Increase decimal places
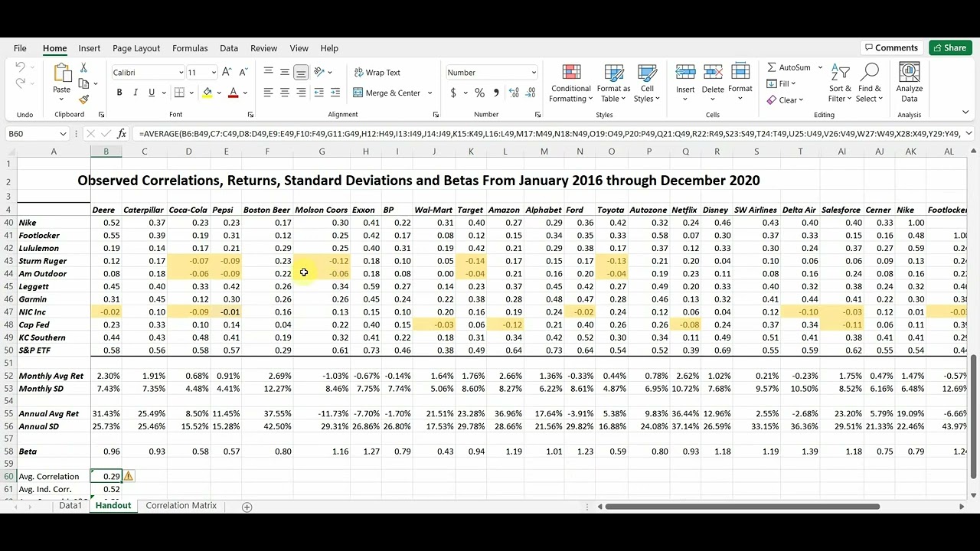Image resolution: width=980 pixels, height=551 pixels. click(x=514, y=93)
